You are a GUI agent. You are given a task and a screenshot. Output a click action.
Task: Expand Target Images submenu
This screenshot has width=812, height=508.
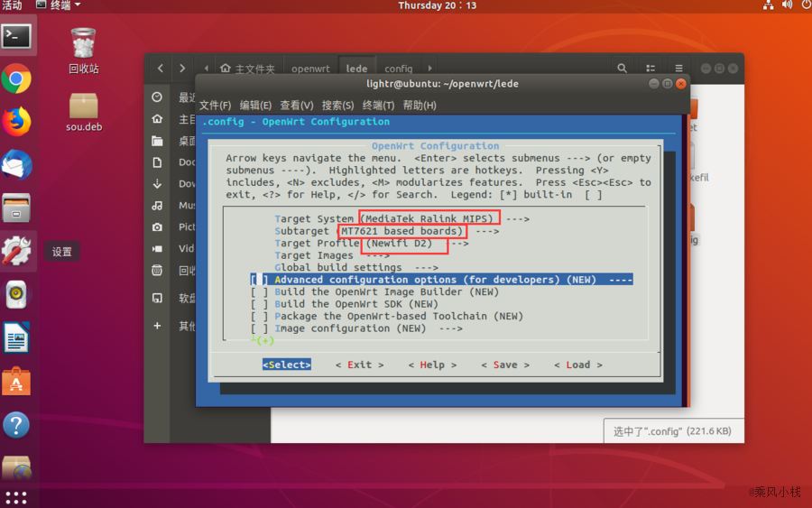[x=332, y=255]
